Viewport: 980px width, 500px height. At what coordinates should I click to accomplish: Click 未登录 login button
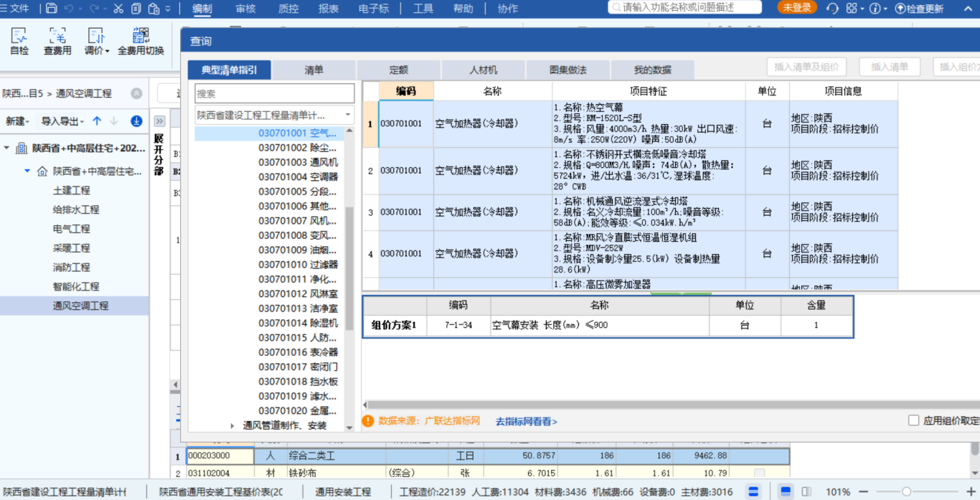797,8
